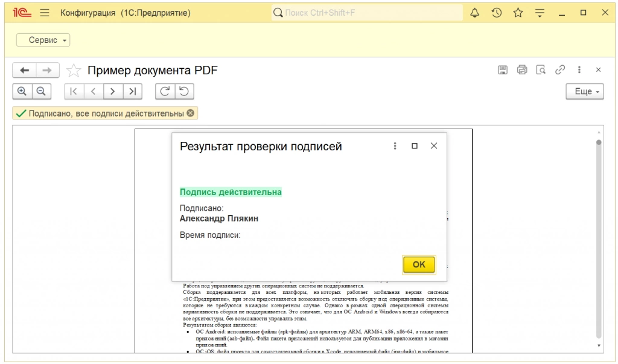The image size is (618, 364).
Task: Open favorites star in title bar
Action: pos(518,13)
